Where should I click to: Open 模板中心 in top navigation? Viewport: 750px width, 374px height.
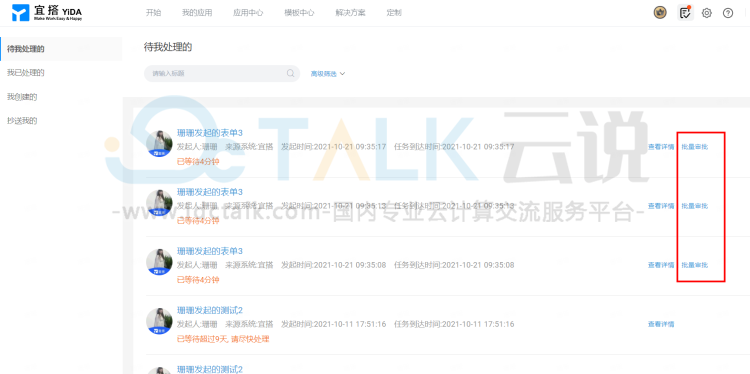coord(299,13)
